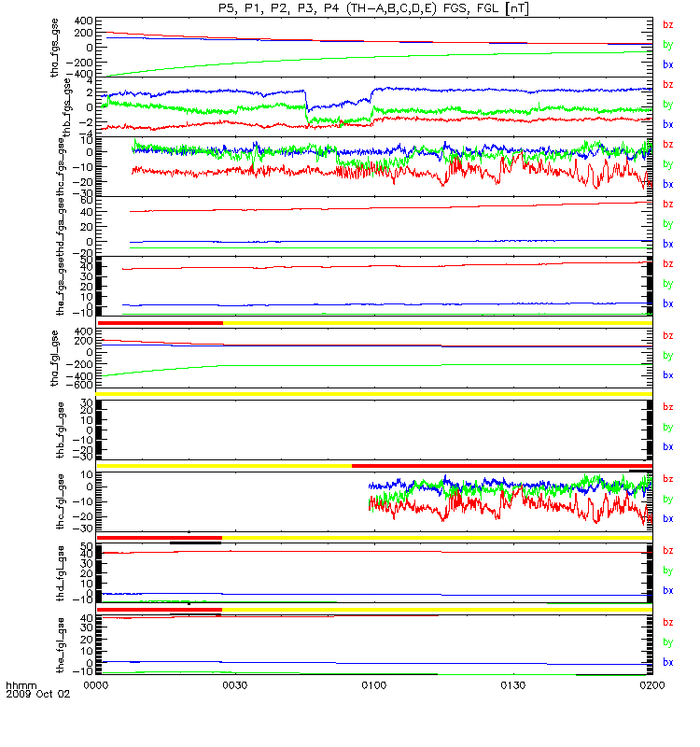This screenshot has height=747, width=700.
Task: Click by legend of thb_fgs_gse panel
Action: 668,105
